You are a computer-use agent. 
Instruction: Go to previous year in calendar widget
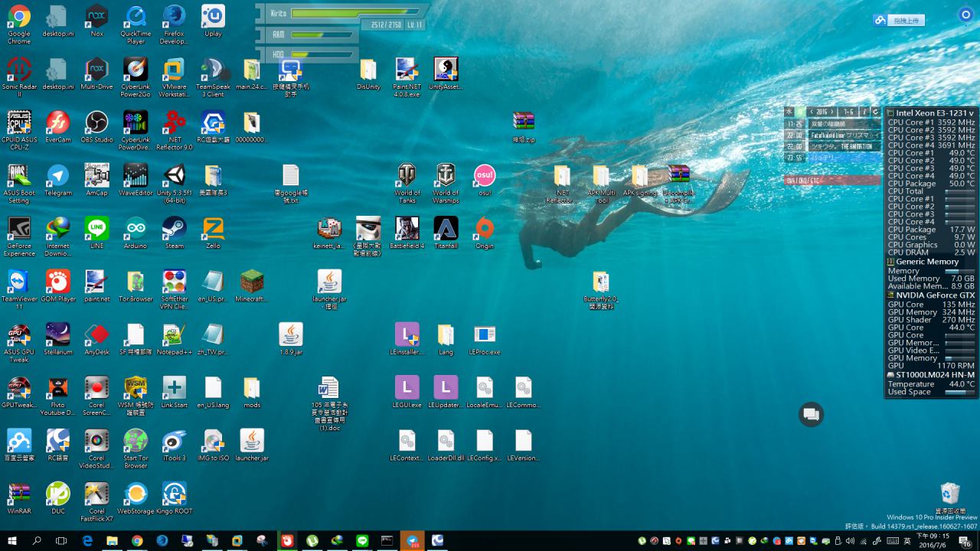coord(811,112)
